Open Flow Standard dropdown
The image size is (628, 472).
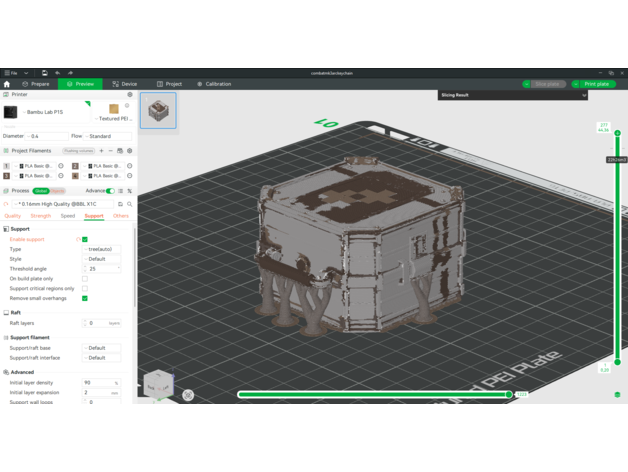pos(107,136)
